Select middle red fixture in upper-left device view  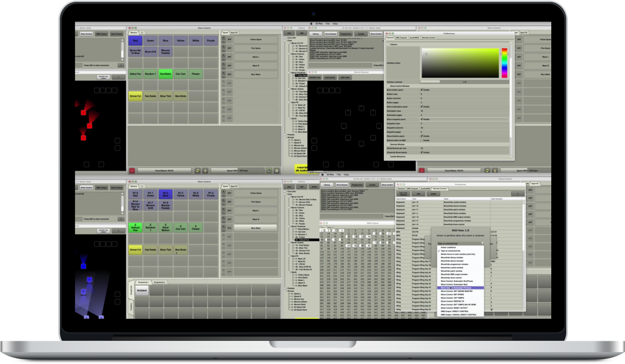[89, 125]
